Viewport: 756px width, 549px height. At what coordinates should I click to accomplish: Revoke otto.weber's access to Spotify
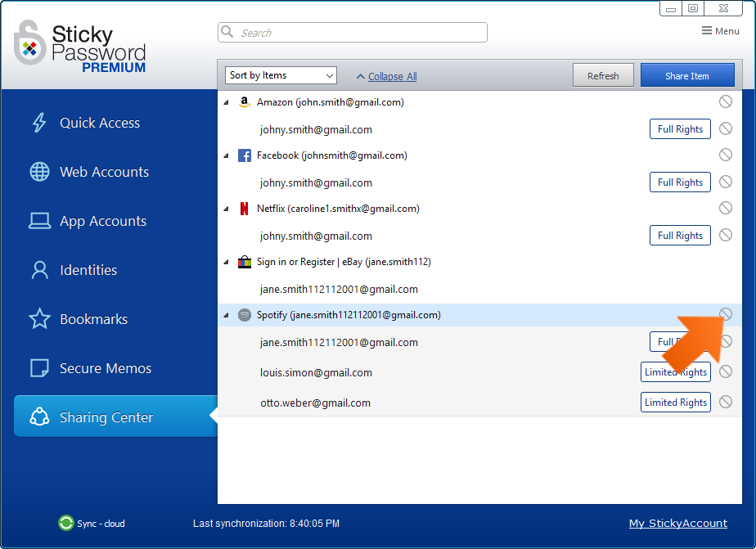(726, 402)
